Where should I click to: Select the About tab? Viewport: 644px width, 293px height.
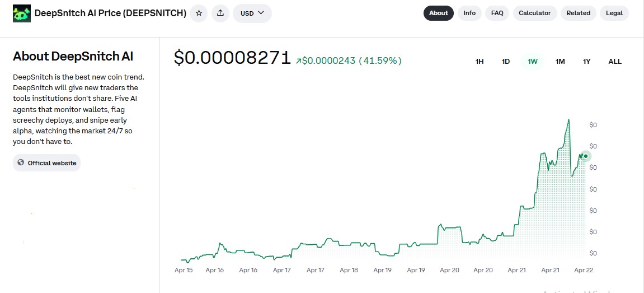pos(438,13)
